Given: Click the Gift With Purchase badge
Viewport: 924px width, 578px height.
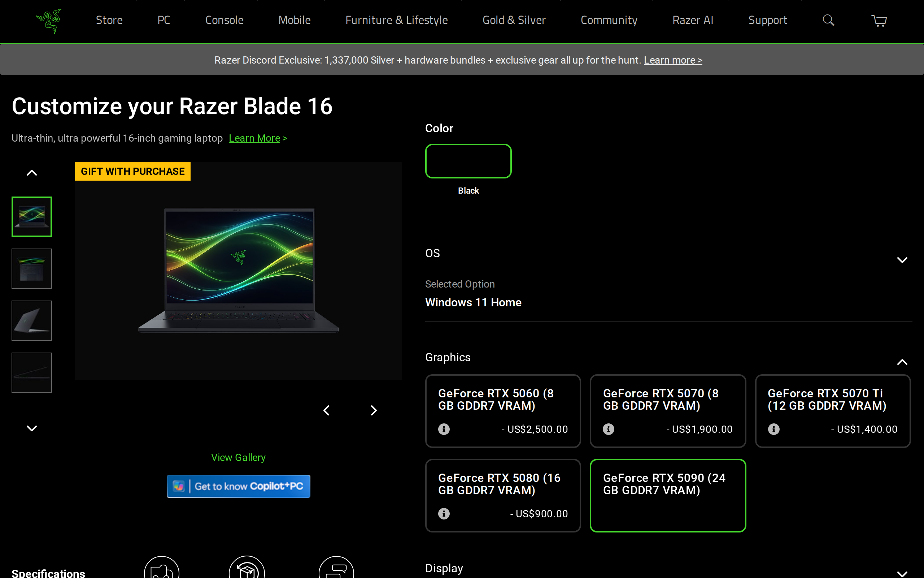Looking at the screenshot, I should 132,171.
